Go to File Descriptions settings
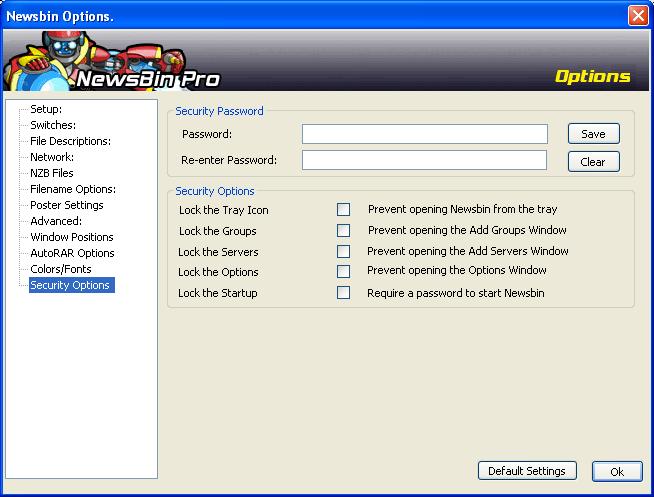654x497 pixels. tap(70, 141)
